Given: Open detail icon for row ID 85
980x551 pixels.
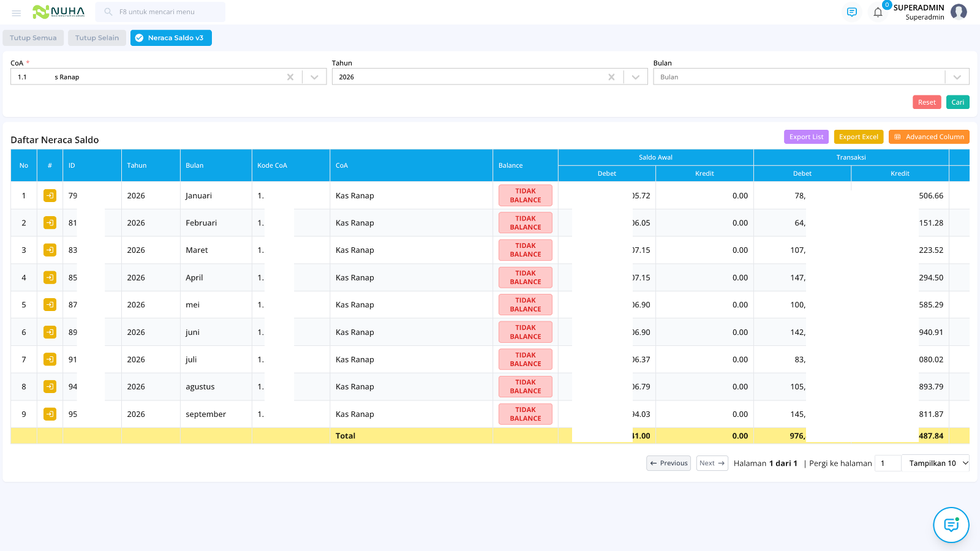Looking at the screenshot, I should 50,277.
